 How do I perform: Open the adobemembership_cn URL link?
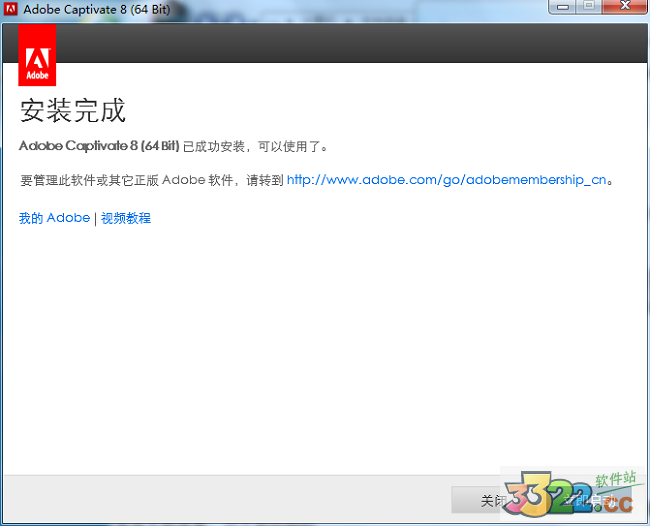(446, 180)
